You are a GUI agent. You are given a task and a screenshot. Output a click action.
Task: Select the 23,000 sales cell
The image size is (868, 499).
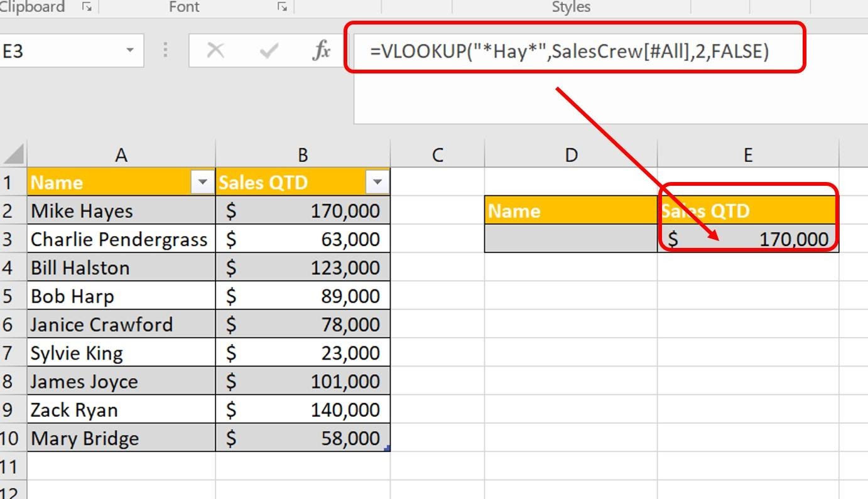303,353
